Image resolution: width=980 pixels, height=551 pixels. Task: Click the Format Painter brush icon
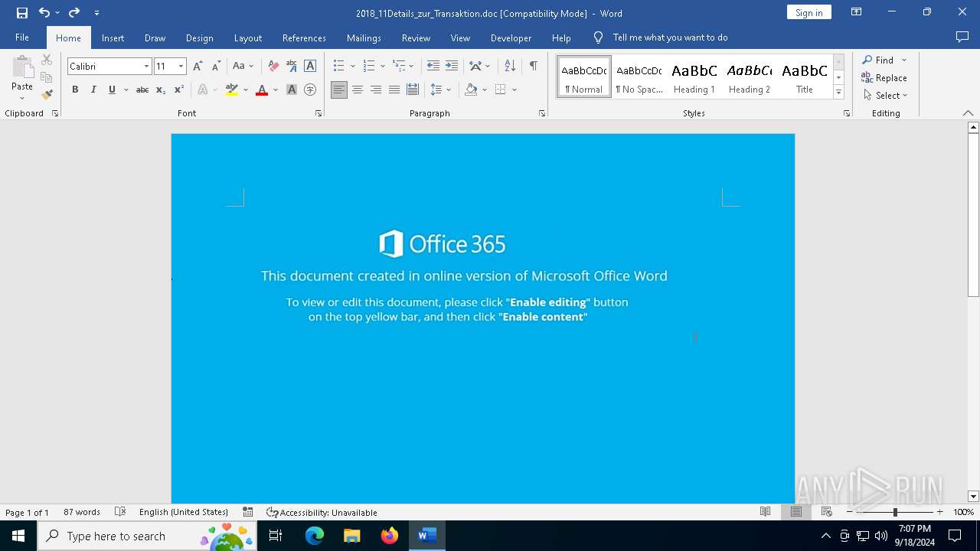click(47, 95)
